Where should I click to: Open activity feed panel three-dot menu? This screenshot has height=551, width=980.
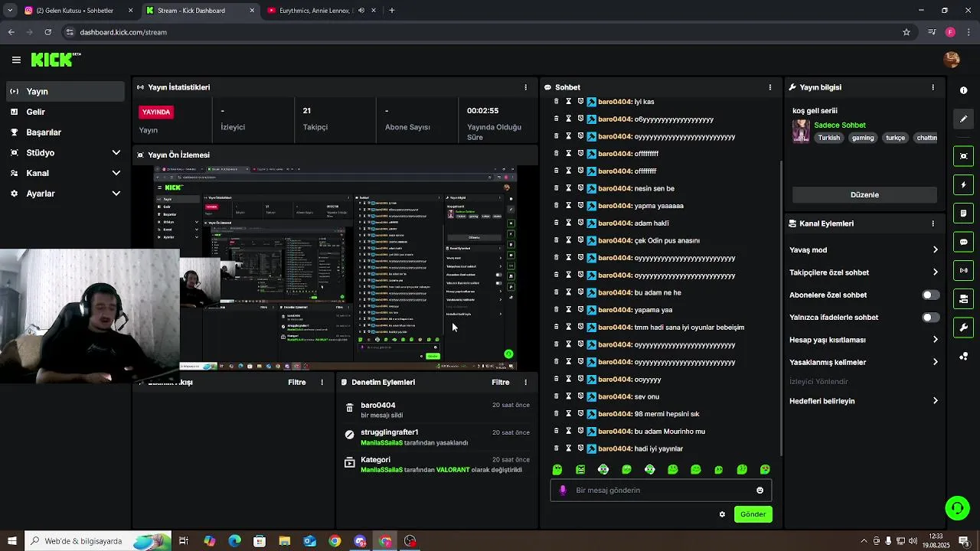tap(322, 382)
